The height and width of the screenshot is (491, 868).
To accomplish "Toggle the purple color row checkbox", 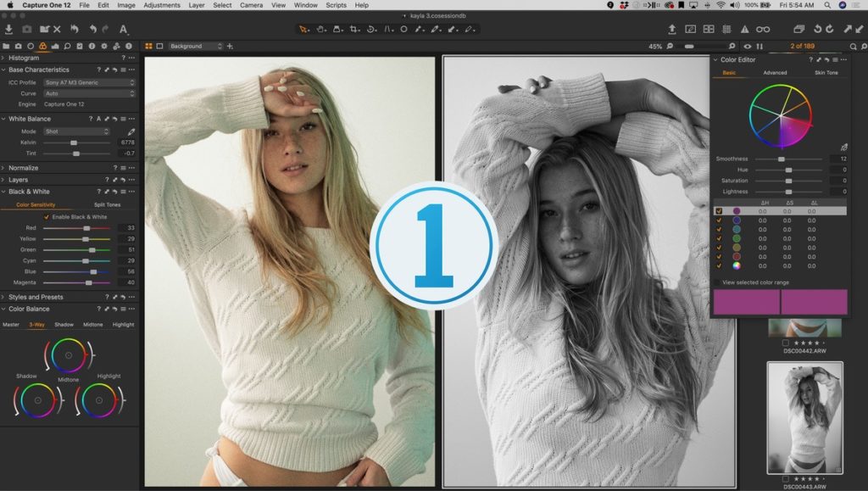I will (x=719, y=211).
